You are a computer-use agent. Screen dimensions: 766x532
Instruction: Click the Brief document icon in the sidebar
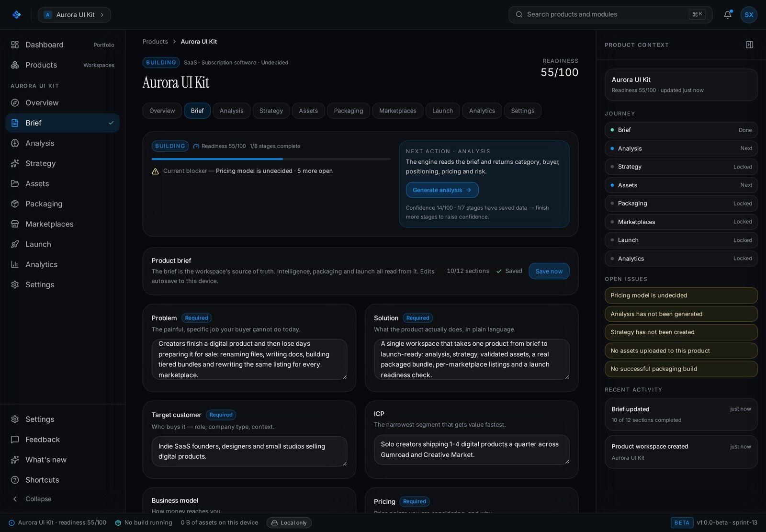(15, 123)
